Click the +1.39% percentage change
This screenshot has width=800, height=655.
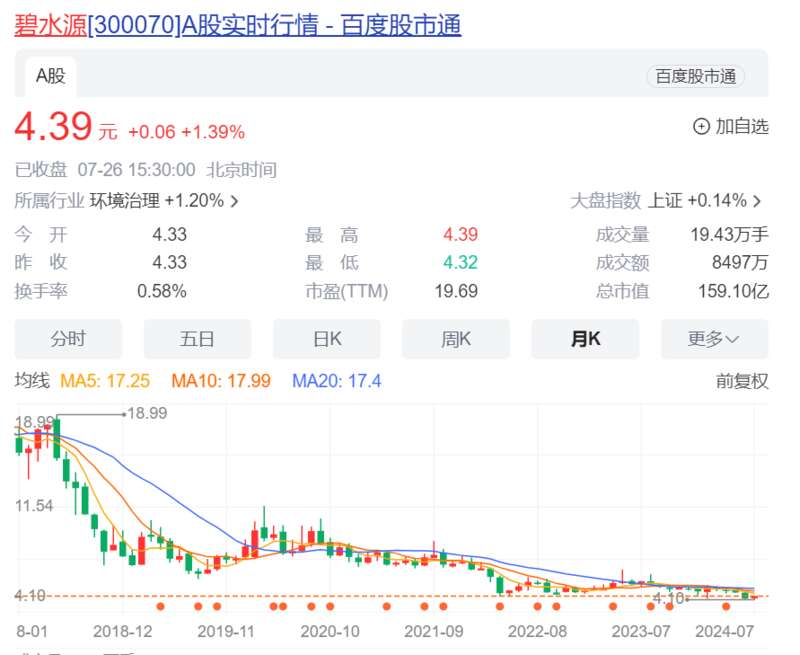(213, 132)
